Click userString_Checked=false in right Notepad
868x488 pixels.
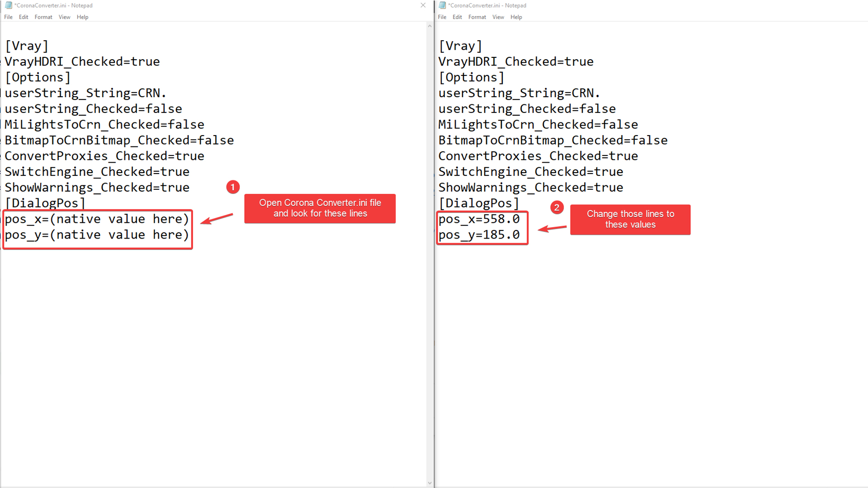527,109
